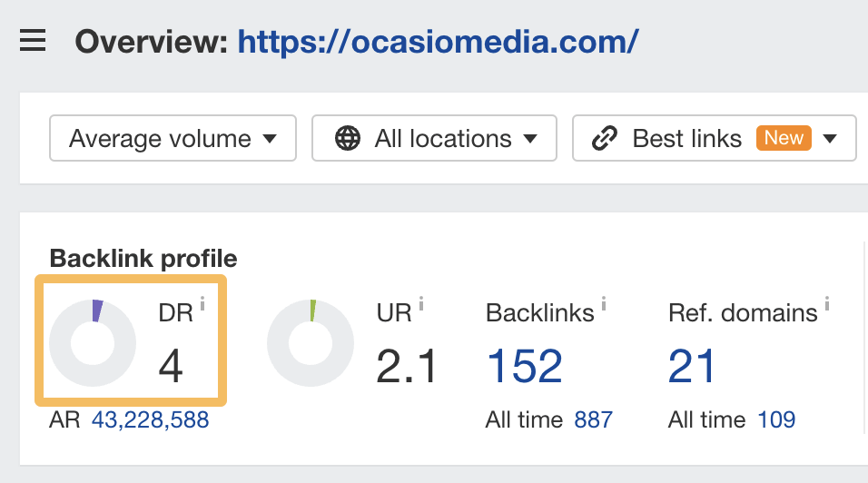This screenshot has height=483, width=868.
Task: Click All time 109 ref. domains link
Action: pos(775,420)
